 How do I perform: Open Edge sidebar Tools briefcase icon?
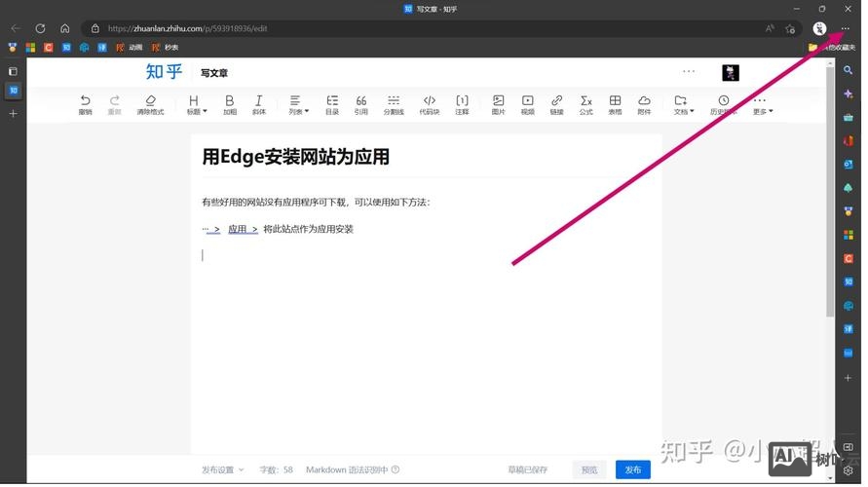tap(849, 117)
